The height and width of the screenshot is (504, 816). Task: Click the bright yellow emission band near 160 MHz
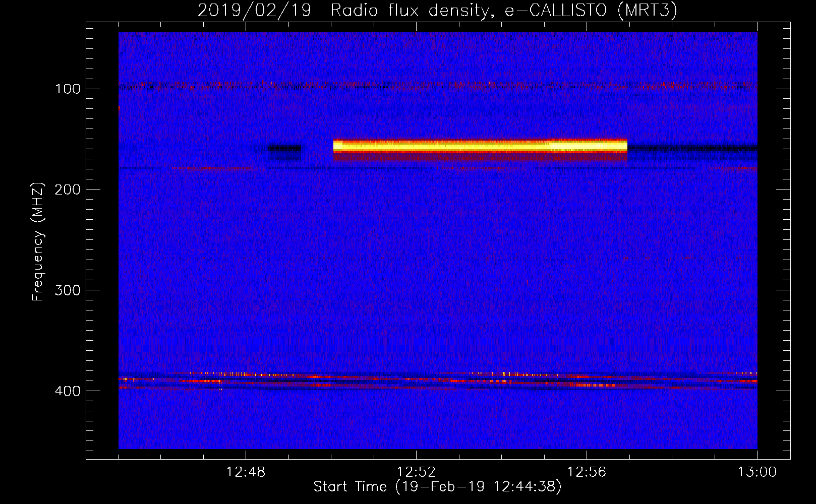click(480, 146)
